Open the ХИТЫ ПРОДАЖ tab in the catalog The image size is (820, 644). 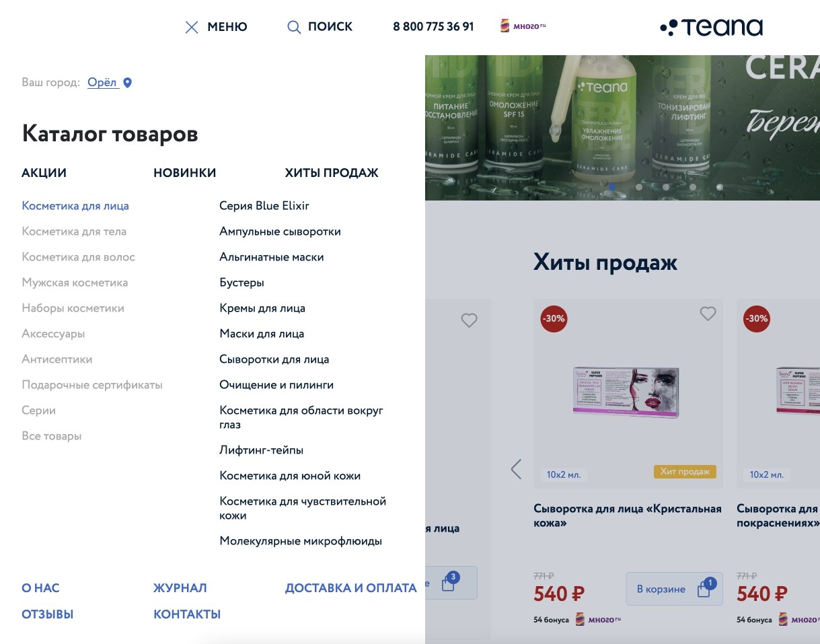[332, 173]
